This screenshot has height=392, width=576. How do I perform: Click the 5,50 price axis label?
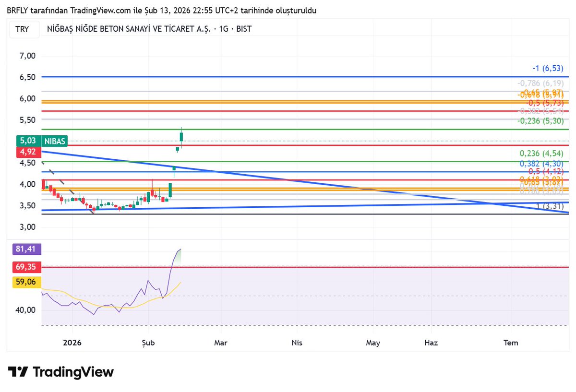click(x=27, y=120)
